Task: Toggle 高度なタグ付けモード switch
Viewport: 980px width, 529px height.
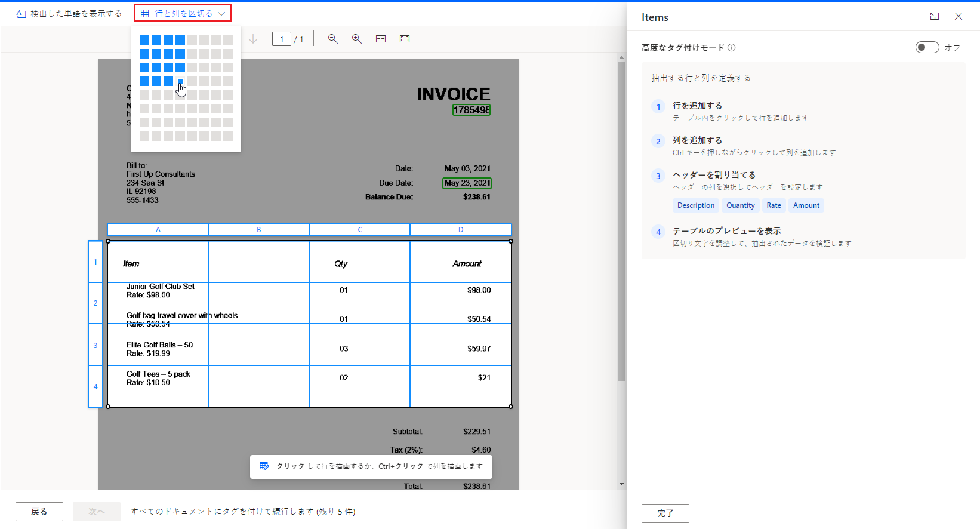Action: [927, 47]
